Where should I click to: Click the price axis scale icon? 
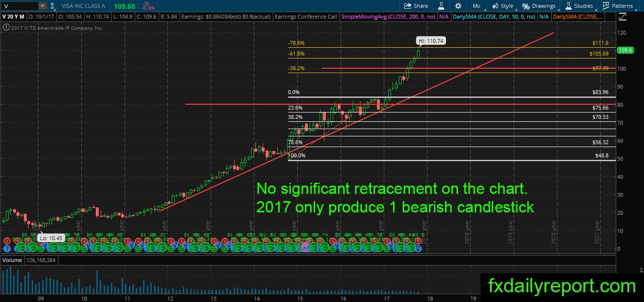tap(622, 17)
